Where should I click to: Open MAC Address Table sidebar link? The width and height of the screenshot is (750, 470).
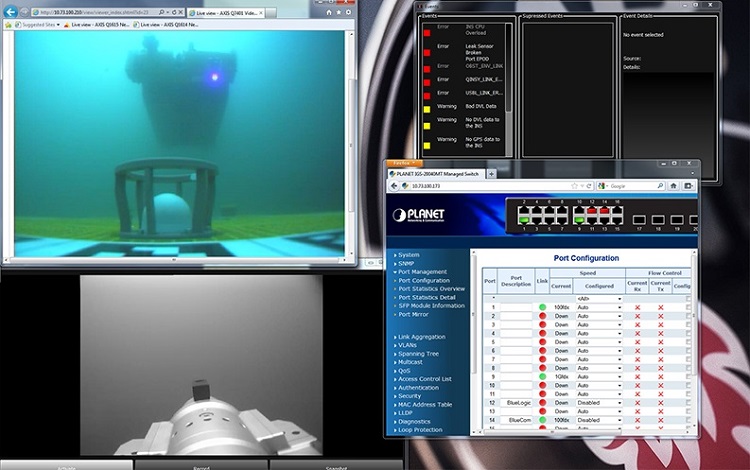(423, 404)
